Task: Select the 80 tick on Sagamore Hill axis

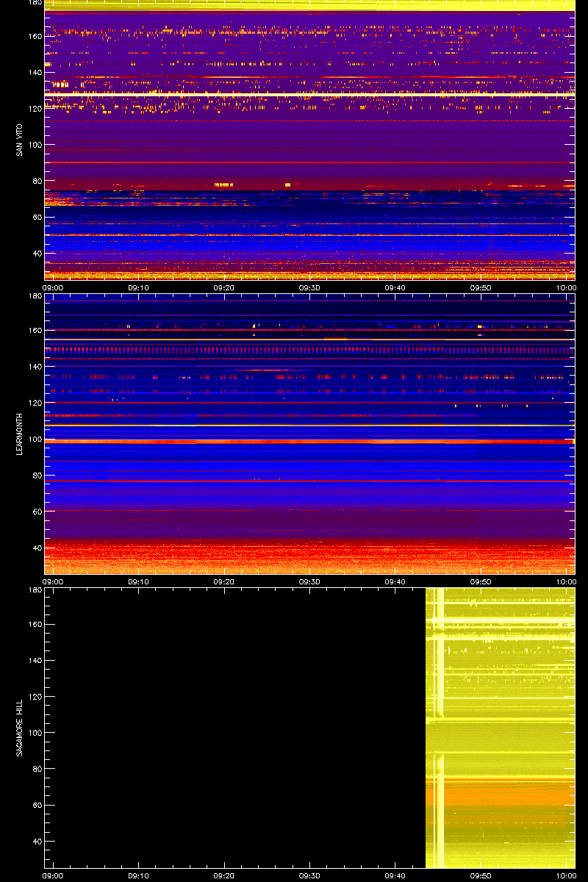Action: click(36, 769)
